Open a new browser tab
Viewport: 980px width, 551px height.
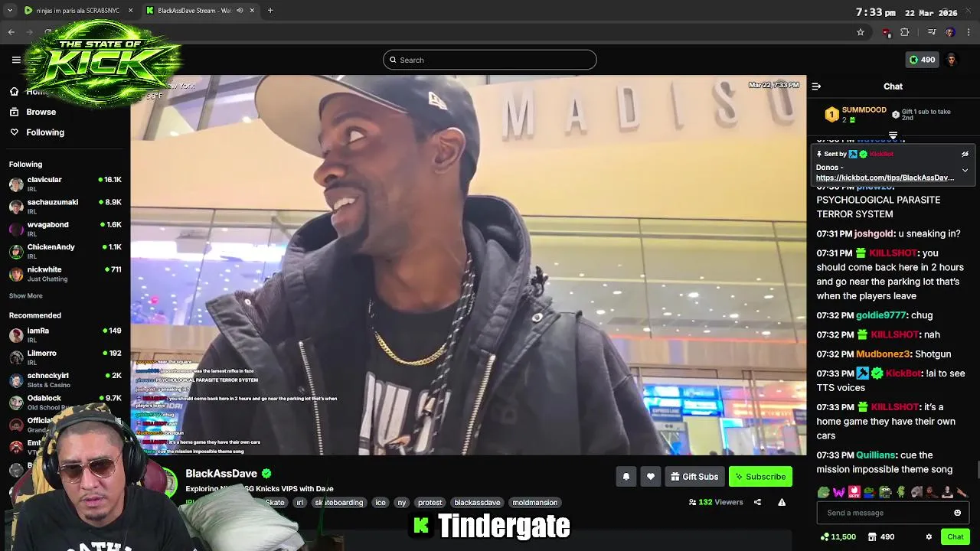tap(270, 11)
